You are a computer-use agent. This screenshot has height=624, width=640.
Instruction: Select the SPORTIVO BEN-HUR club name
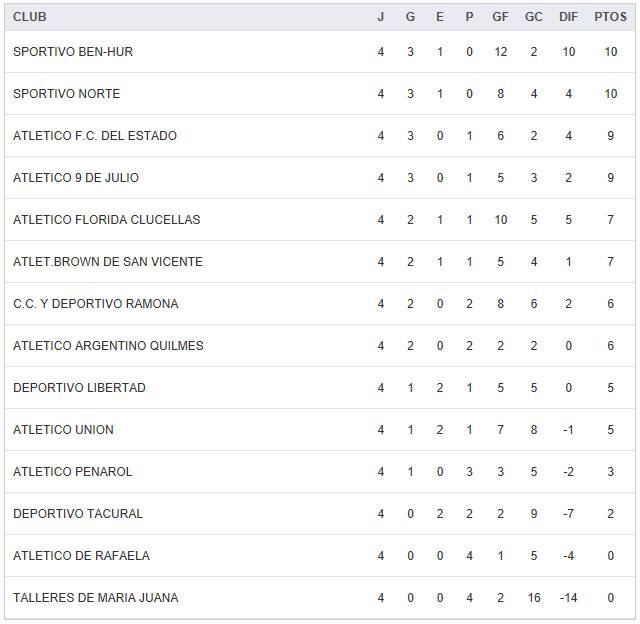[x=73, y=52]
